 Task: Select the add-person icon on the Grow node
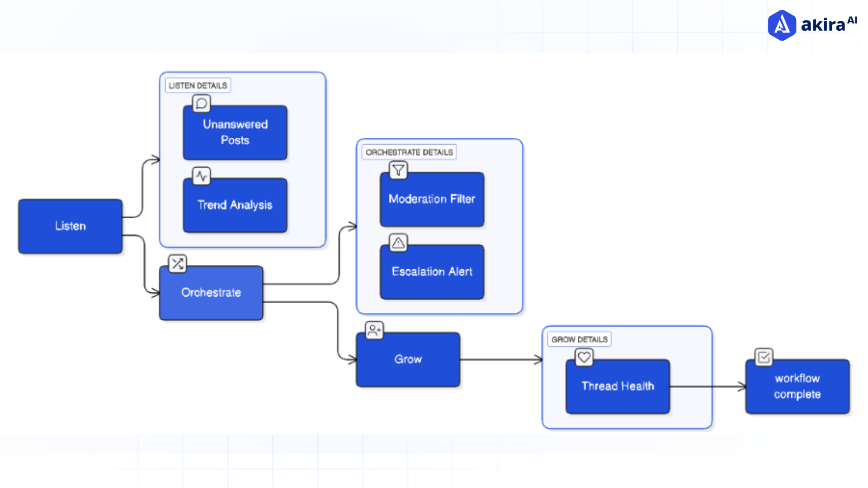coord(373,330)
